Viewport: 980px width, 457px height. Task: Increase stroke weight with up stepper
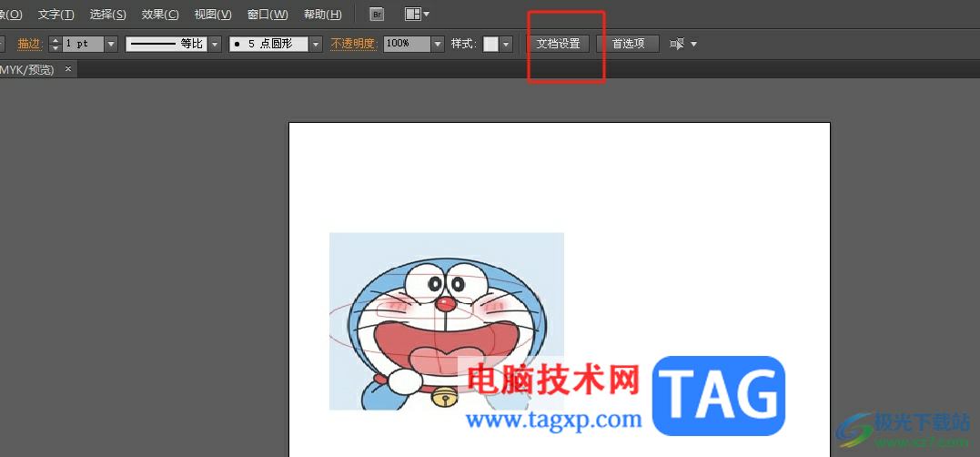pyautogui.click(x=55, y=40)
